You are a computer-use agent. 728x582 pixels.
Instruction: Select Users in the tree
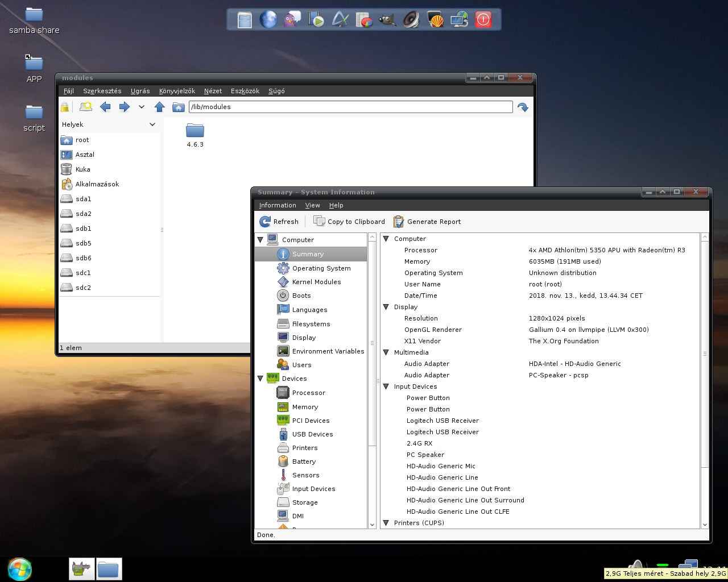[301, 365]
